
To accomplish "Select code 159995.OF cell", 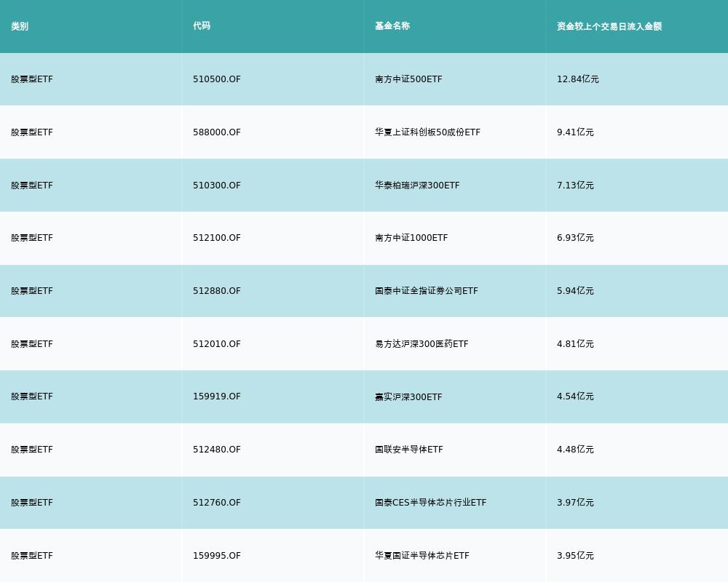I will pyautogui.click(x=217, y=556).
